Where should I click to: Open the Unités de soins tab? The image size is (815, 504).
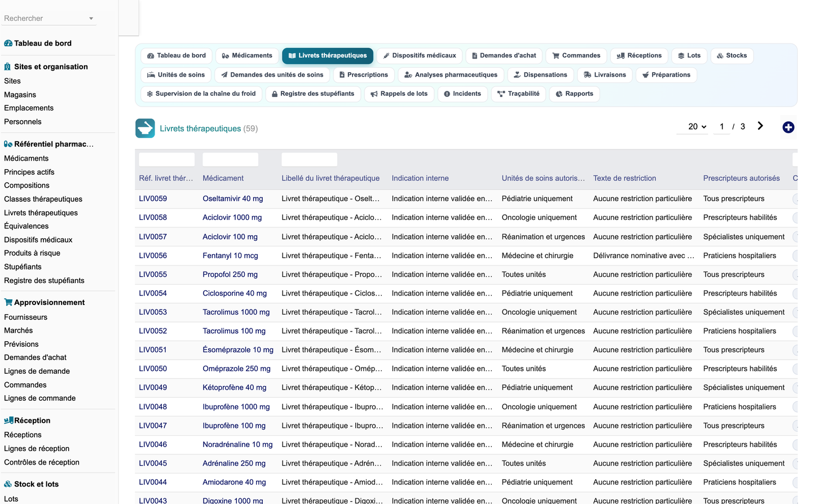coord(176,75)
